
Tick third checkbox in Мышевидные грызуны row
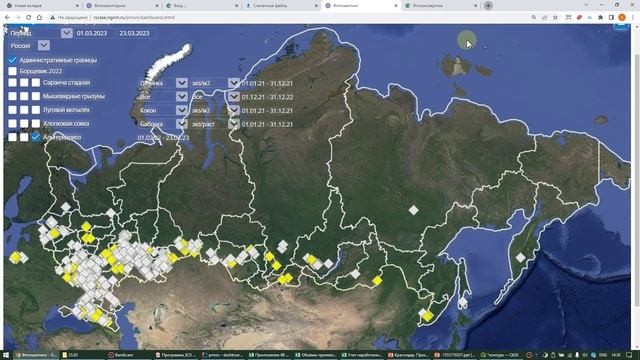(x=36, y=96)
